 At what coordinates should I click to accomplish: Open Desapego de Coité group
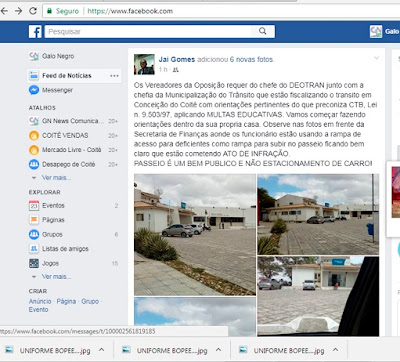pos(69,164)
